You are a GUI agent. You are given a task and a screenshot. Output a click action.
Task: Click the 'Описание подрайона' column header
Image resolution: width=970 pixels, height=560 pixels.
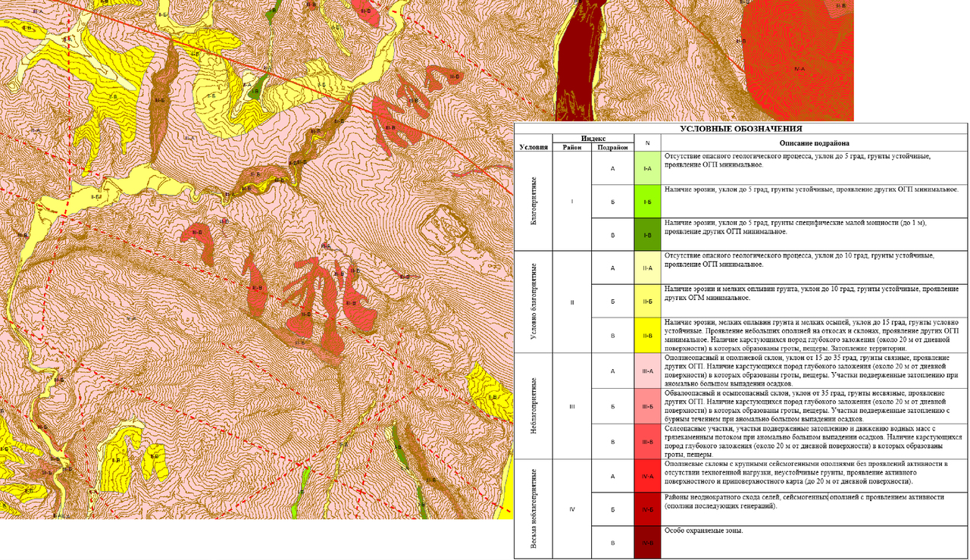click(x=813, y=143)
